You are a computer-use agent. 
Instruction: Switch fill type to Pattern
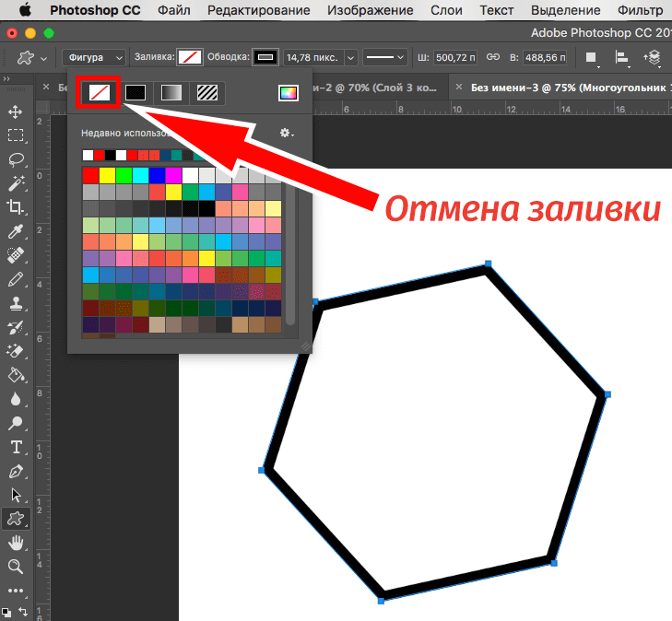tap(208, 92)
